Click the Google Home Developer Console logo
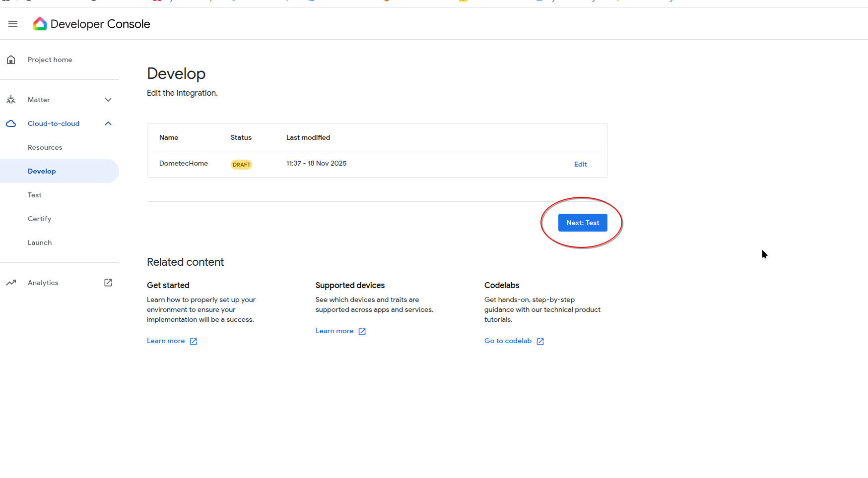 pos(40,24)
